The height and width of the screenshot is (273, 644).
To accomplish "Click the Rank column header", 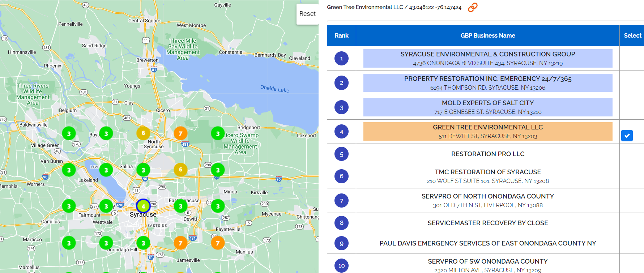I will pos(341,35).
